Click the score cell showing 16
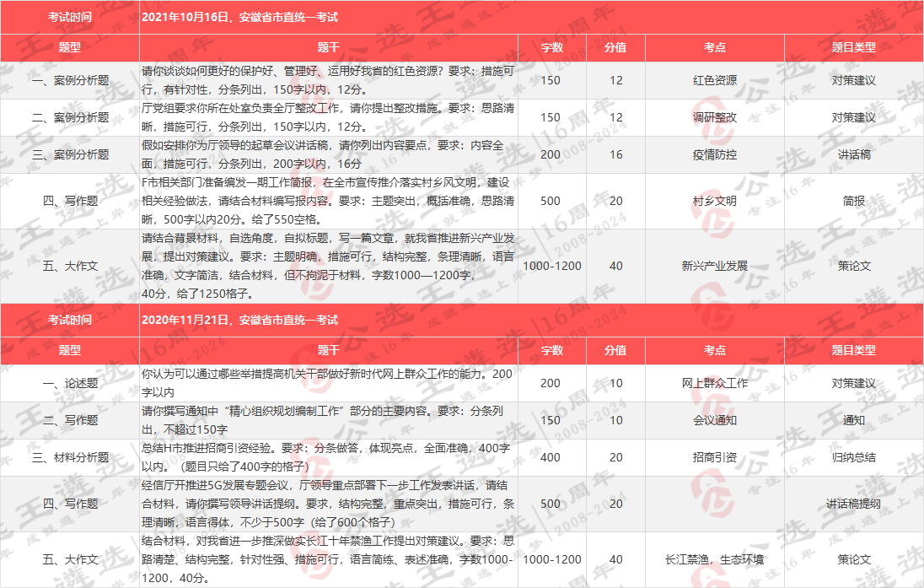The image size is (924, 588). (x=615, y=154)
